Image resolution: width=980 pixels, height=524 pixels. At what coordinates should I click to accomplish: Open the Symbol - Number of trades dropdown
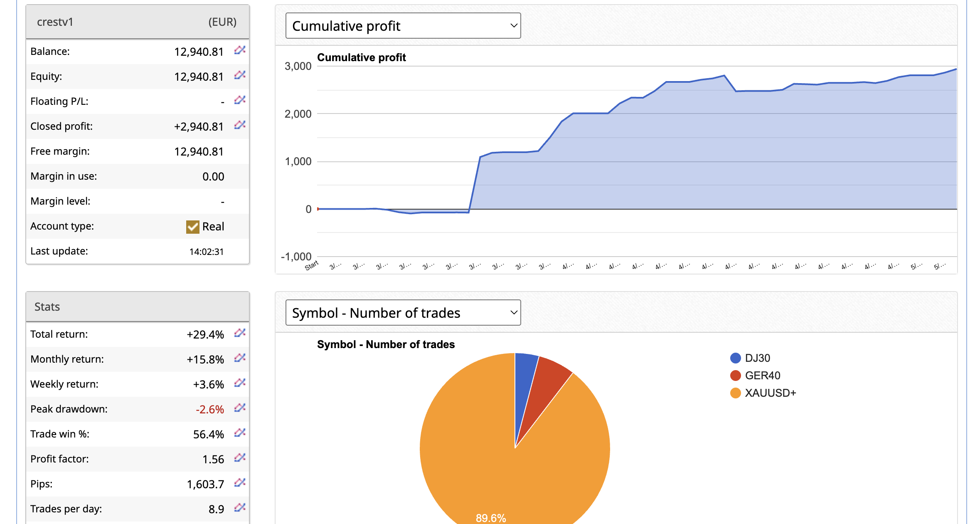[403, 313]
